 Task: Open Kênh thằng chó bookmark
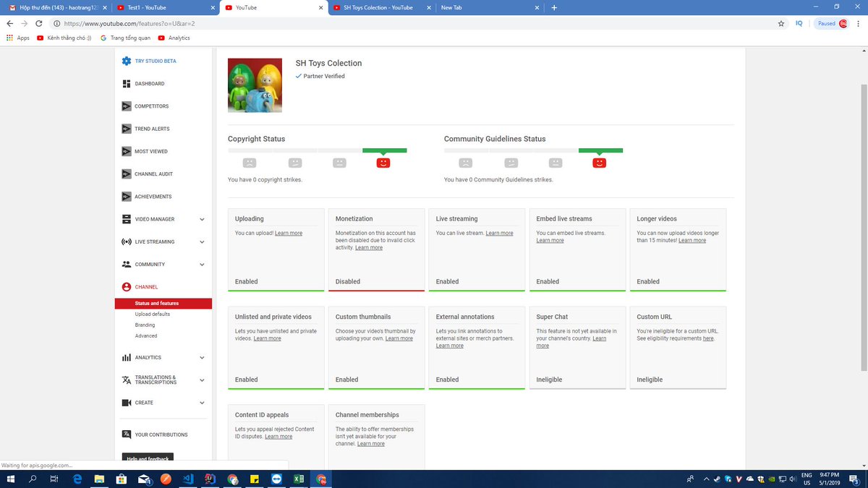click(64, 38)
